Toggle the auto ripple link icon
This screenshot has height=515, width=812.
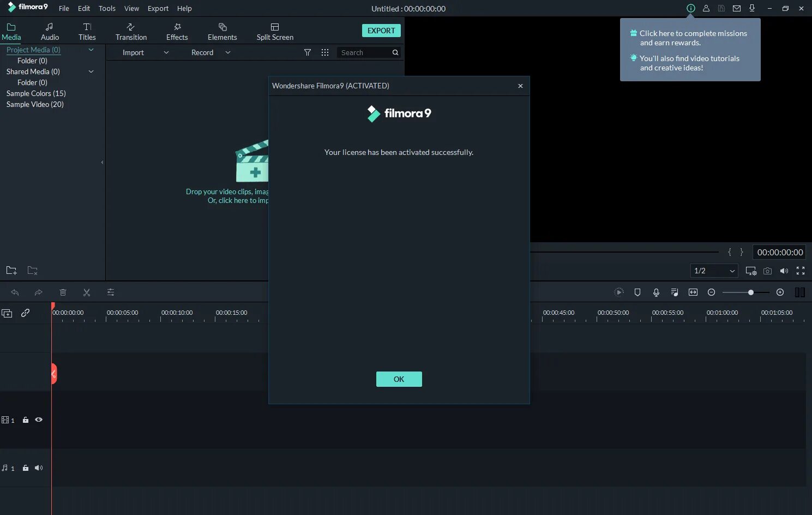[25, 313]
